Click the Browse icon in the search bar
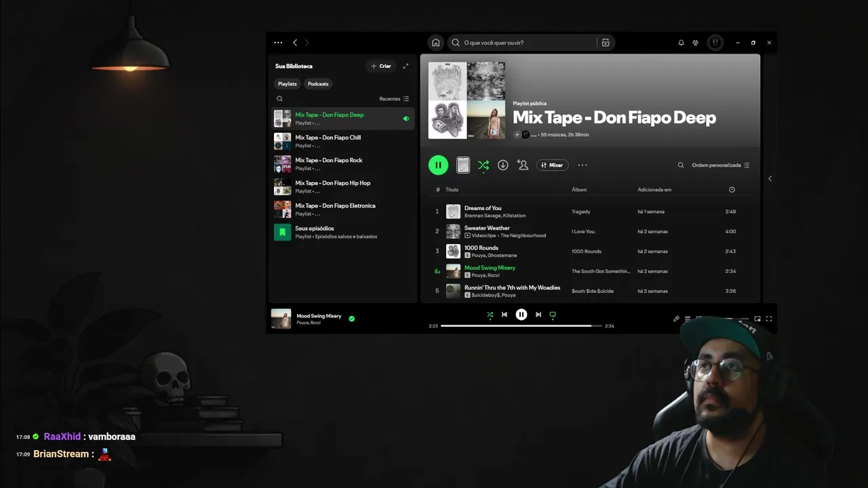 tap(606, 43)
